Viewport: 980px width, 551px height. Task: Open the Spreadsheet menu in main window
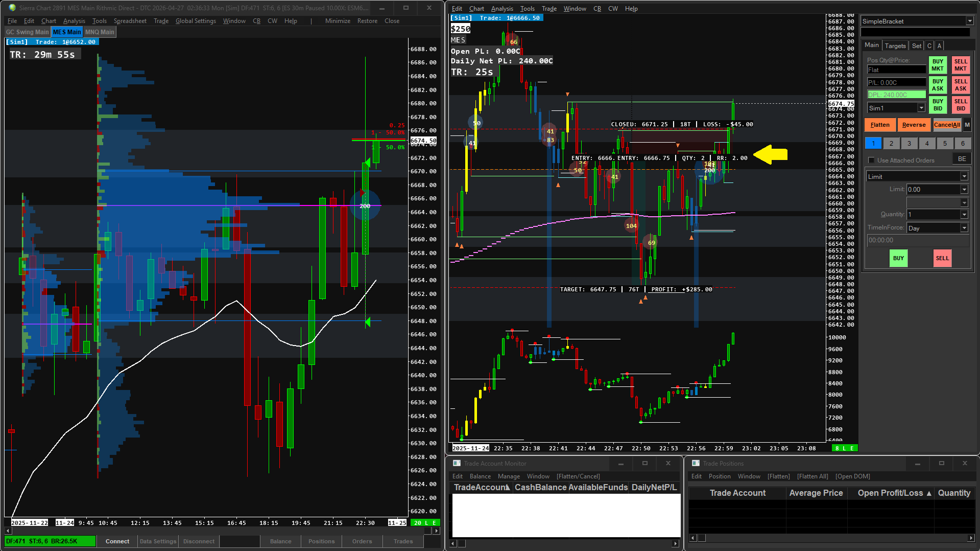[x=130, y=21]
